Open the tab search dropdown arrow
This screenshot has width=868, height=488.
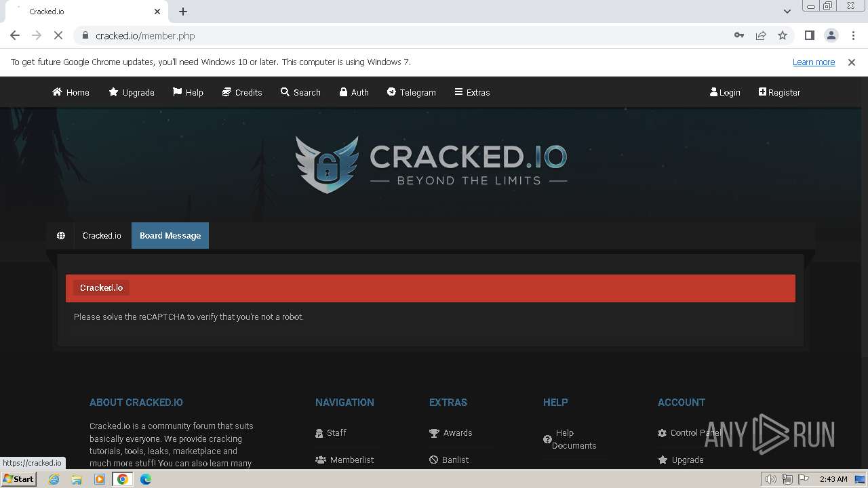(787, 12)
